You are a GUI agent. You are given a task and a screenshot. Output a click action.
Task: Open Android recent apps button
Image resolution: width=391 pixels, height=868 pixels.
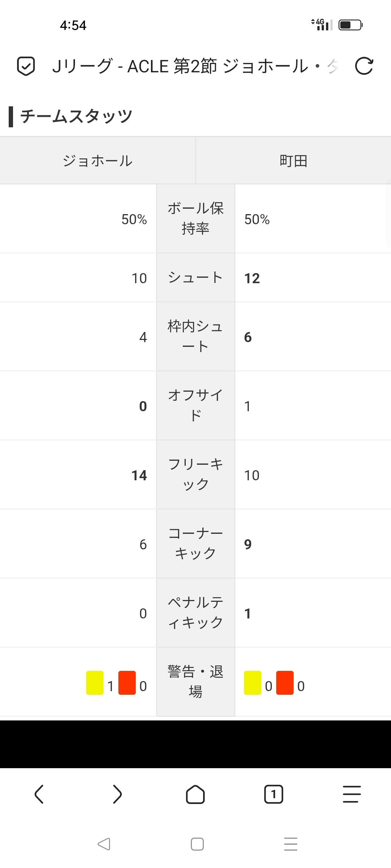(x=291, y=844)
